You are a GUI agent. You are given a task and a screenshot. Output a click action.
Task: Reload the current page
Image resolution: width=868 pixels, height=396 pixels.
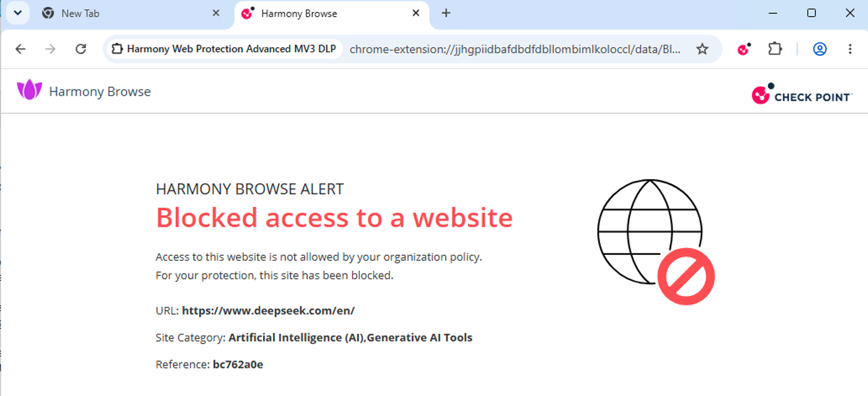(x=81, y=49)
